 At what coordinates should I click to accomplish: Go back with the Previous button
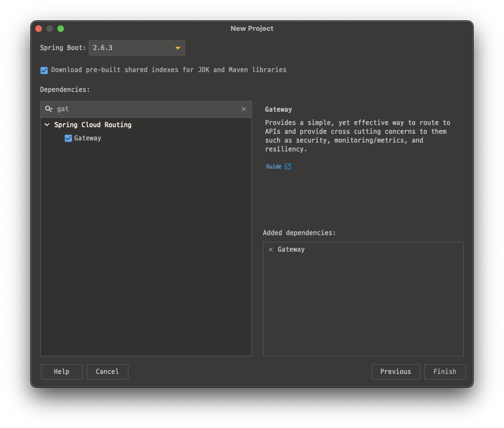(x=396, y=371)
